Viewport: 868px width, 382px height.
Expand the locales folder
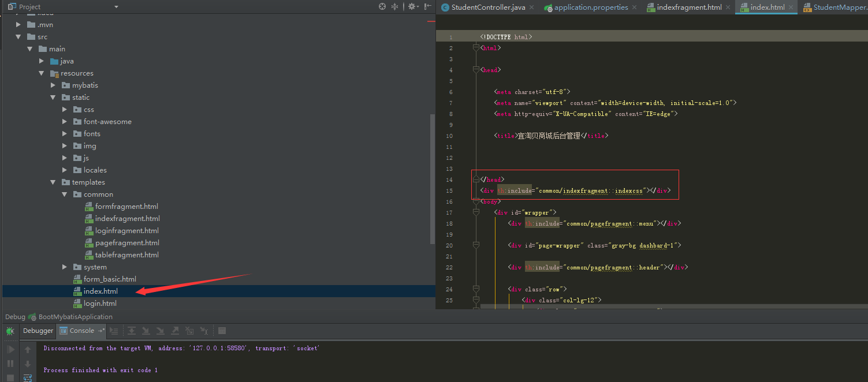coord(65,170)
